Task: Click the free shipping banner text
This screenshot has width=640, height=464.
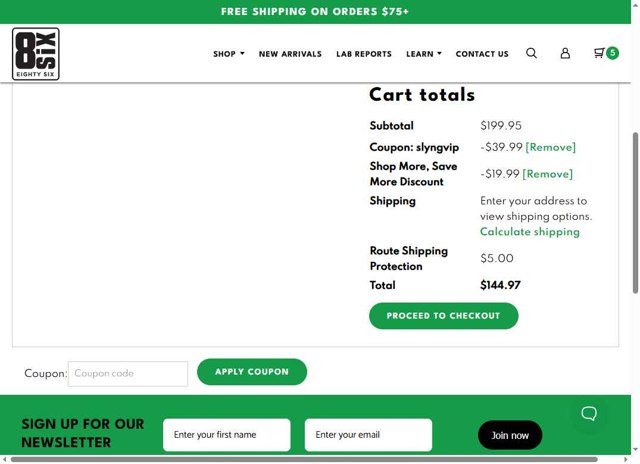Action: pyautogui.click(x=315, y=11)
